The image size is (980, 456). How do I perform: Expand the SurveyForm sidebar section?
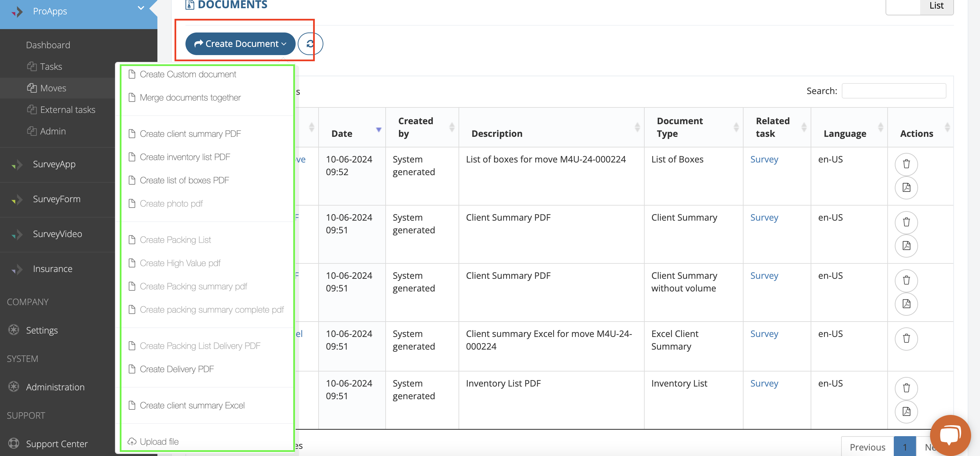tap(57, 199)
